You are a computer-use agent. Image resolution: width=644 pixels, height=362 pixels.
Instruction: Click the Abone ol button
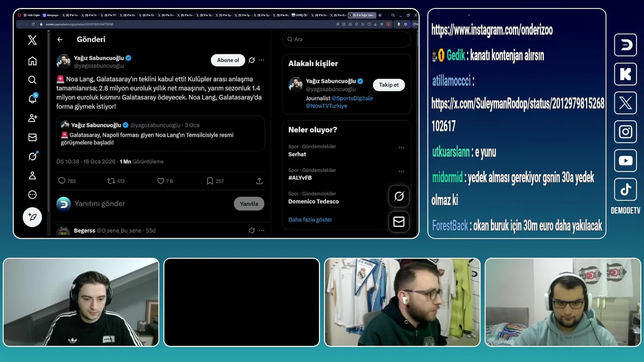(228, 60)
